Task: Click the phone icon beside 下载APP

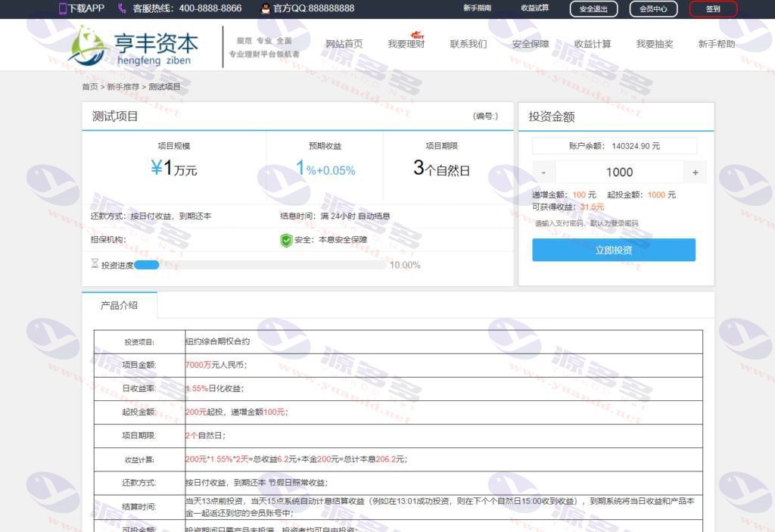Action: pyautogui.click(x=62, y=8)
